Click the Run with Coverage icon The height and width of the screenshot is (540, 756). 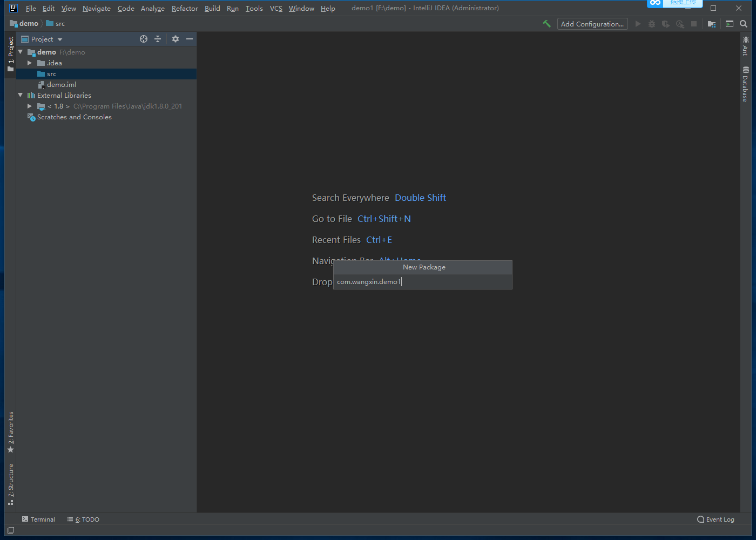(x=666, y=24)
